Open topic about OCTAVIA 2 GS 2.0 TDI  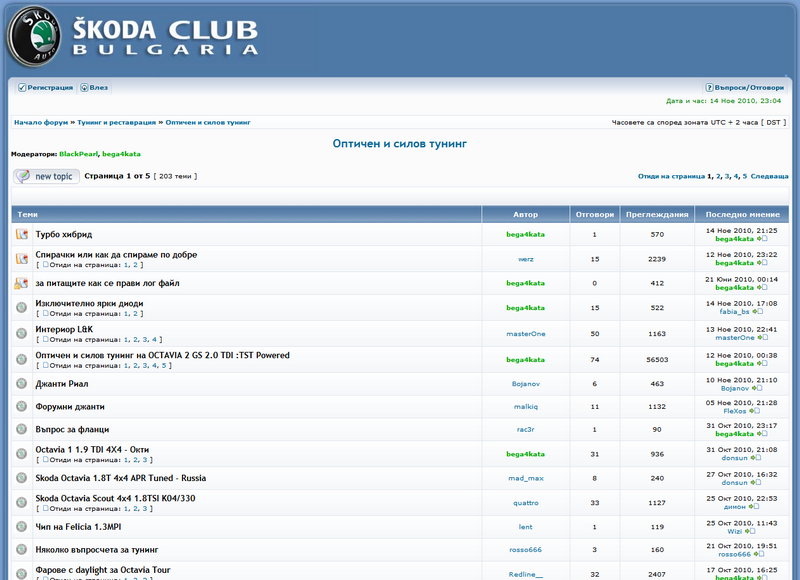162,356
